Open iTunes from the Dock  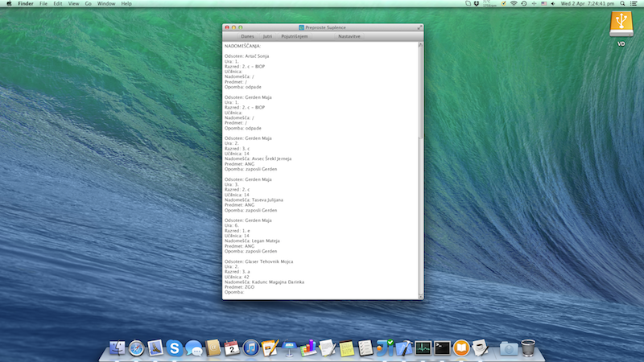tap(251, 348)
